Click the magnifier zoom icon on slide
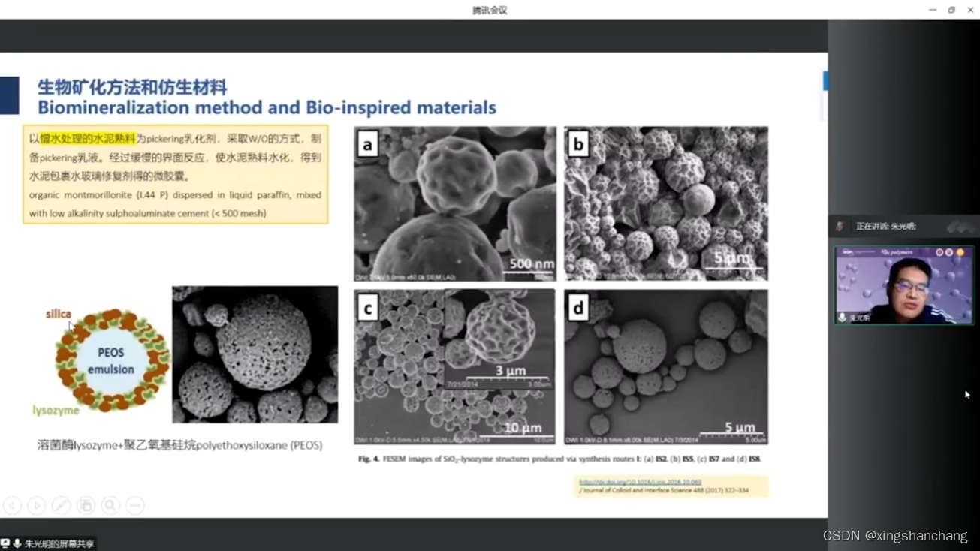The image size is (980, 551). click(x=110, y=506)
